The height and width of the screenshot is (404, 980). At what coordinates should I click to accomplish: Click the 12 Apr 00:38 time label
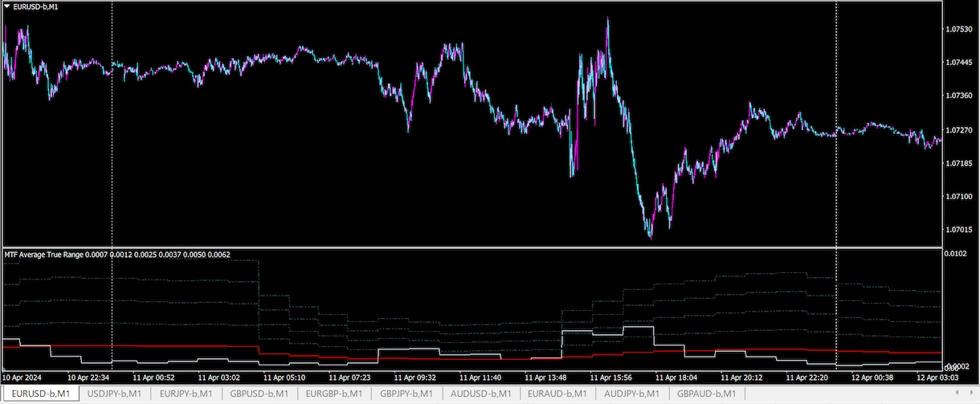click(873, 377)
